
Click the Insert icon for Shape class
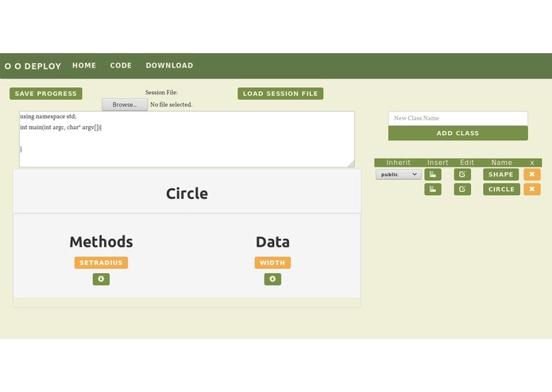433,175
